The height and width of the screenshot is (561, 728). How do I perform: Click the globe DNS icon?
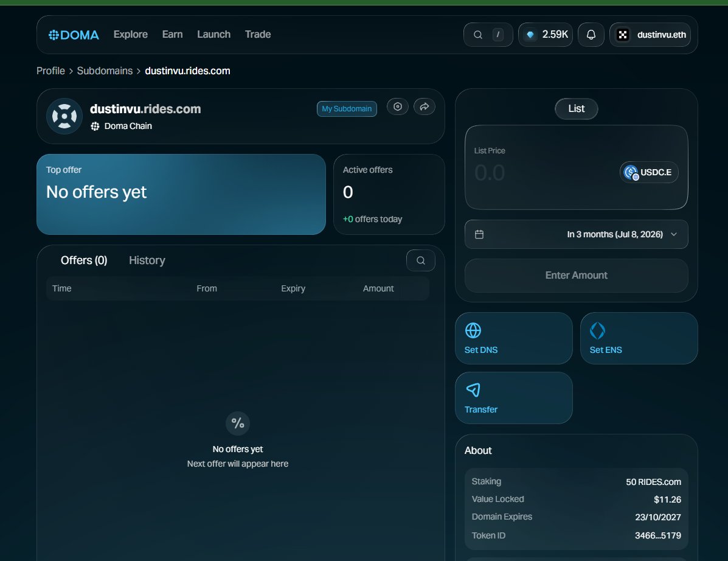473,330
